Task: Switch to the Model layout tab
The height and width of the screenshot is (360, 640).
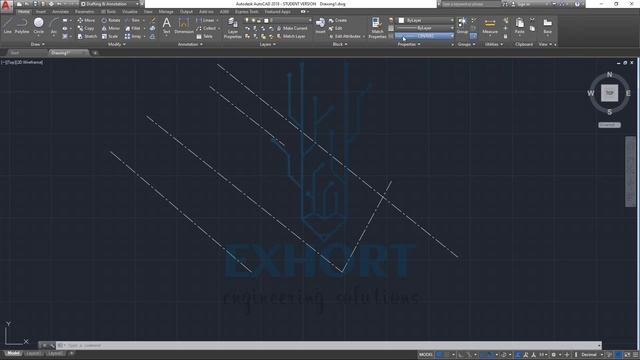Action: 13,353
